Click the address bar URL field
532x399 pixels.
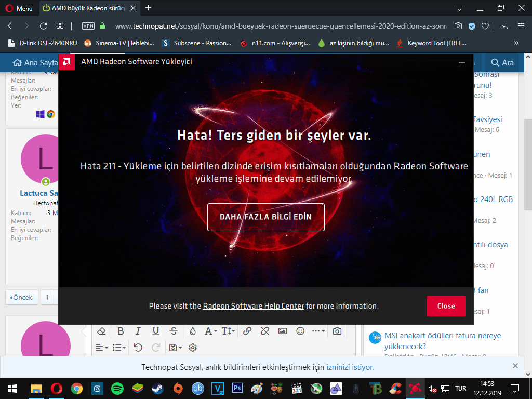281,26
